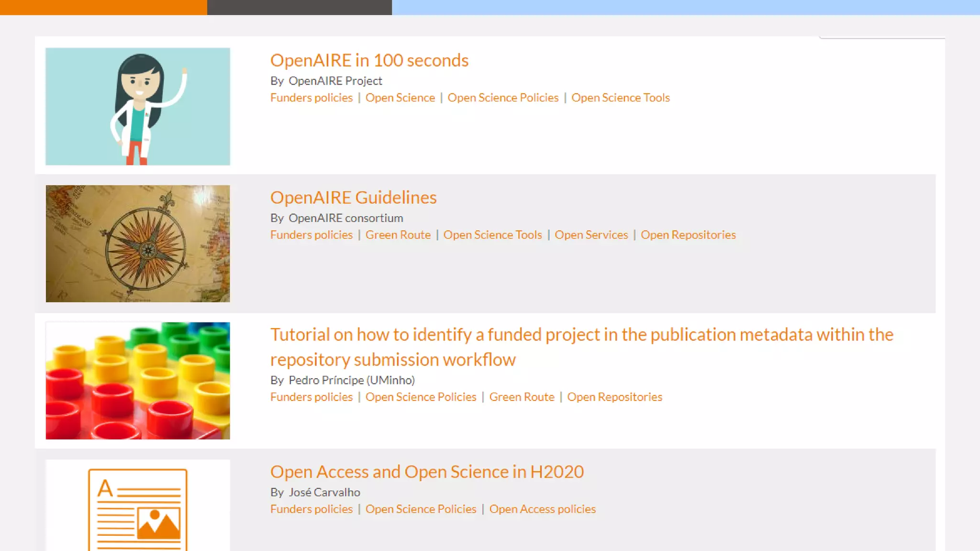Click 'Funders policies' tag under H2020 item
The width and height of the screenshot is (980, 551).
(311, 509)
